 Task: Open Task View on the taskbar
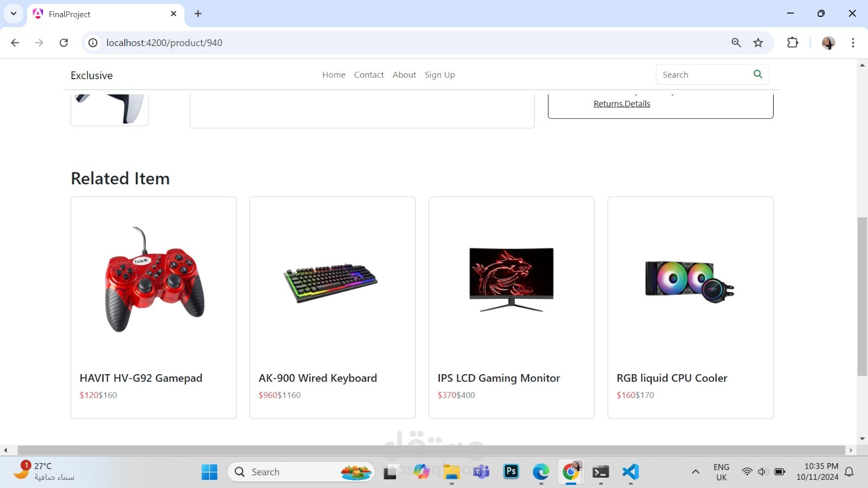click(x=390, y=472)
